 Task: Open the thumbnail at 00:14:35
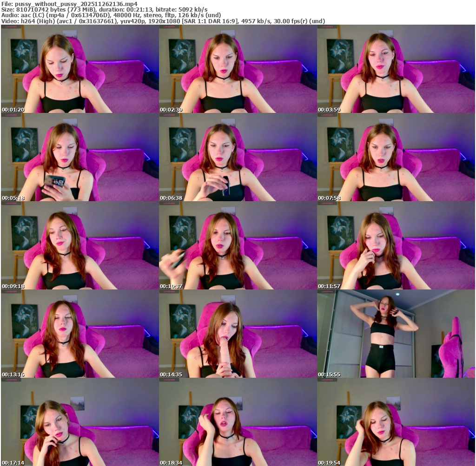[238, 334]
